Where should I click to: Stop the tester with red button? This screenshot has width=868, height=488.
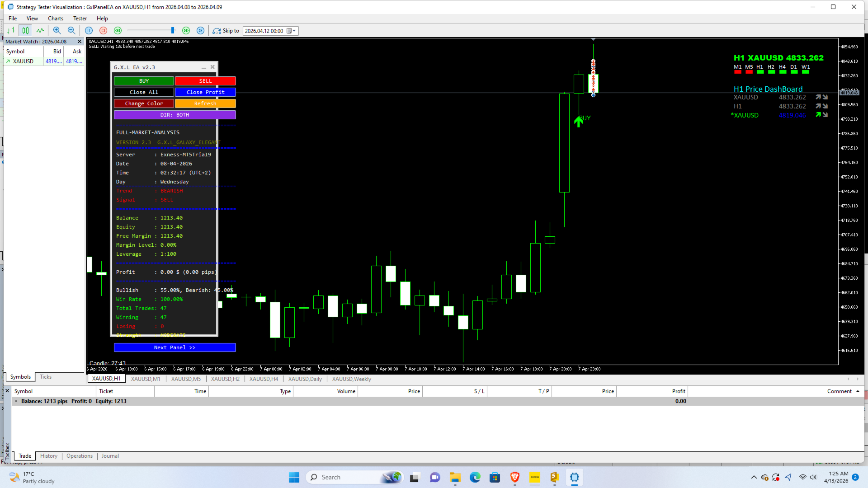103,31
